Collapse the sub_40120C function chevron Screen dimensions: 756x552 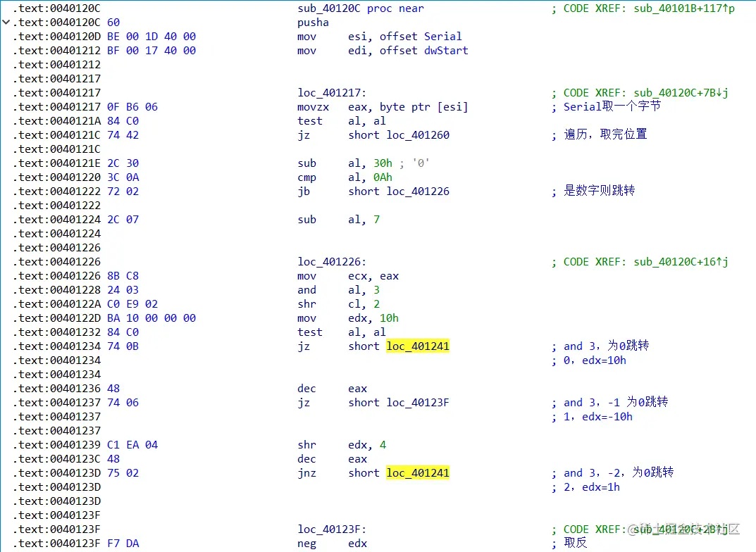(6, 22)
